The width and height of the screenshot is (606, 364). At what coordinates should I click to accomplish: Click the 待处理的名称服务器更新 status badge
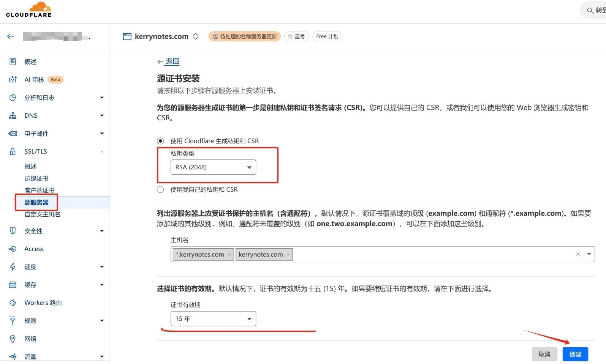coord(244,36)
